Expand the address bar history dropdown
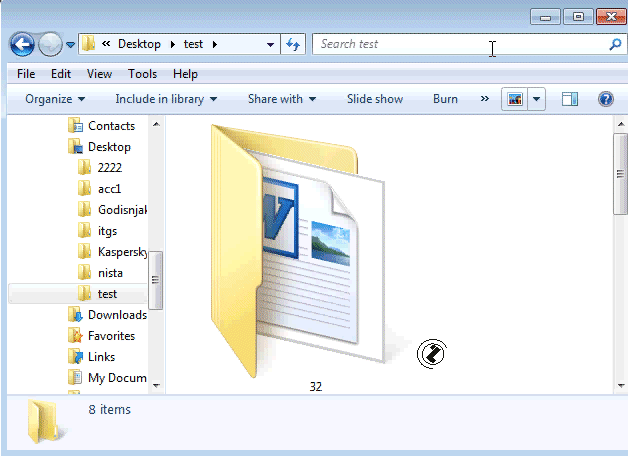 tap(271, 44)
